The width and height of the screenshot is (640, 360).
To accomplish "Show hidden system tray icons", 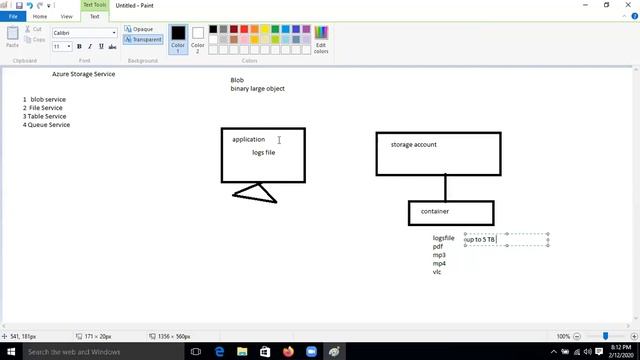I will pos(553,351).
